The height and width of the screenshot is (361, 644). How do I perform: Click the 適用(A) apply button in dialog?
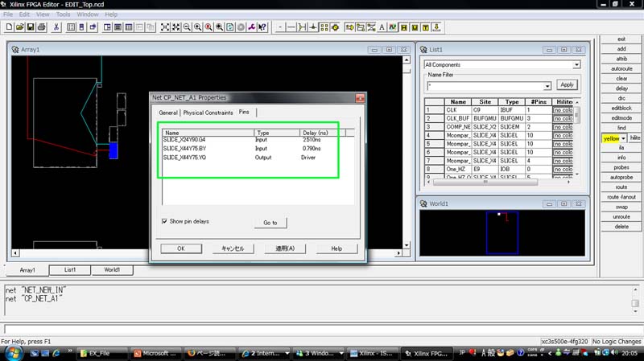[x=285, y=248]
